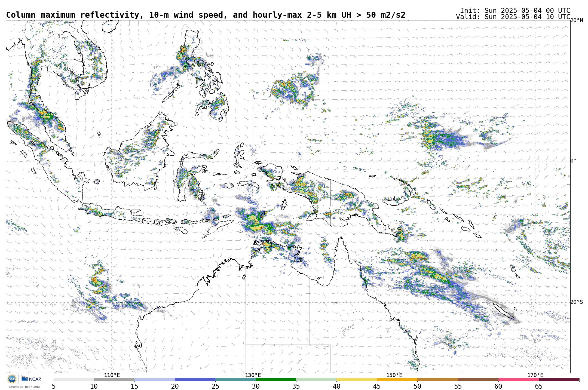588x390 pixels.
Task: Click the Init: Sun 2025-05-04 00 UTC text
Action: click(x=515, y=11)
